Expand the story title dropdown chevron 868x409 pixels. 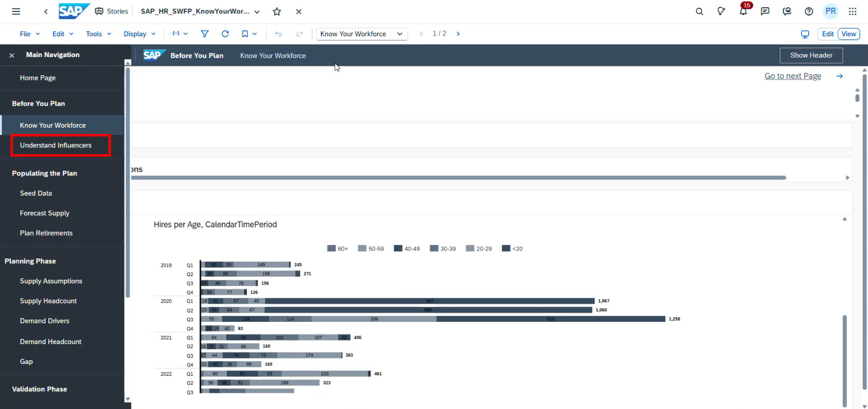[257, 11]
